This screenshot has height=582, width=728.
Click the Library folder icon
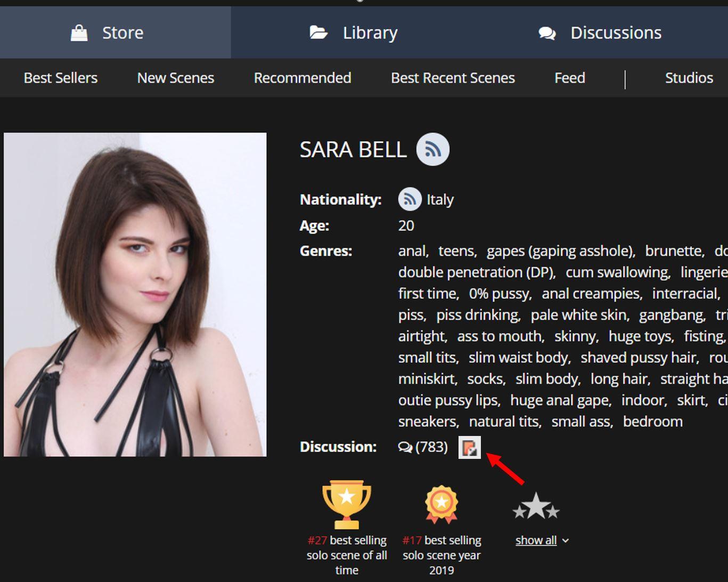tap(318, 33)
